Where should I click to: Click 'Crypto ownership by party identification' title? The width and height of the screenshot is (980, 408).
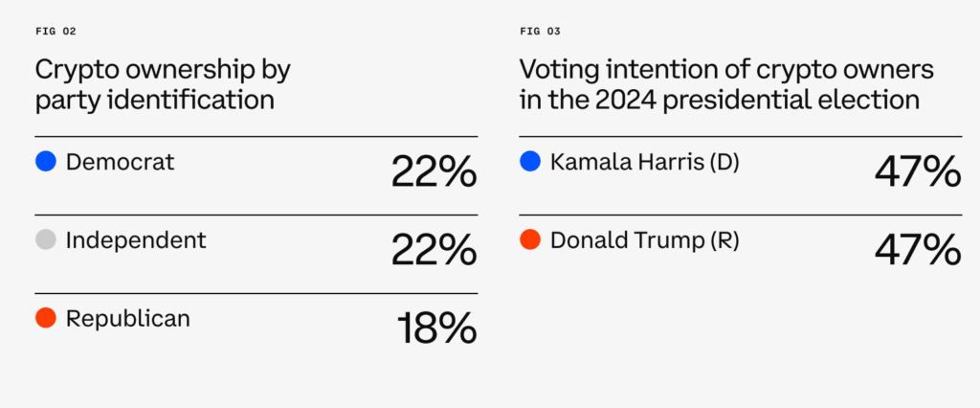click(x=163, y=84)
